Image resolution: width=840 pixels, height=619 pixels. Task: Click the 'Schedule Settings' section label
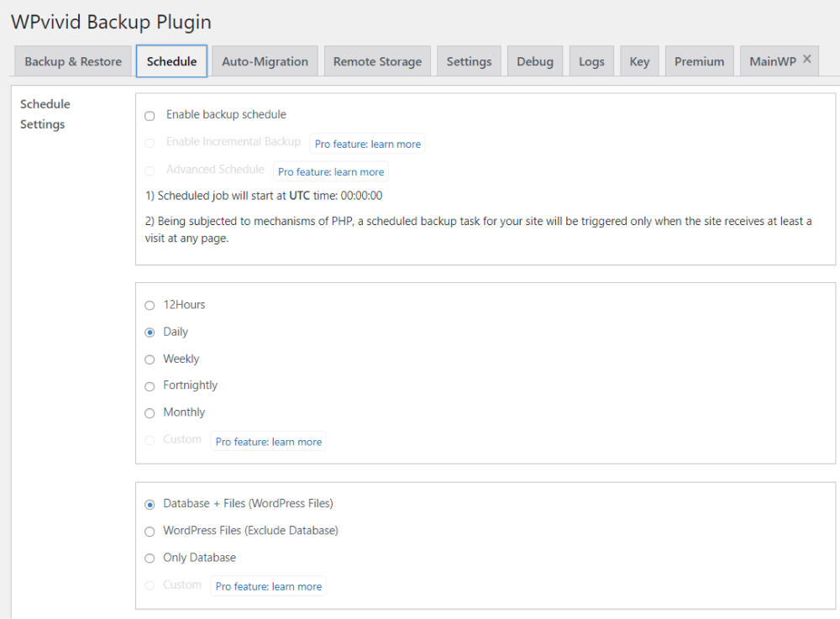pos(45,114)
